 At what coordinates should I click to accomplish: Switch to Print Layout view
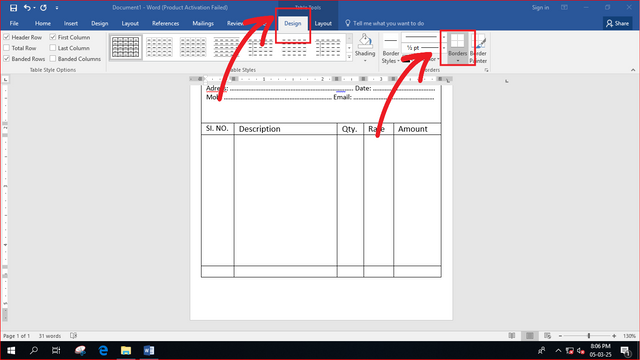530,336
